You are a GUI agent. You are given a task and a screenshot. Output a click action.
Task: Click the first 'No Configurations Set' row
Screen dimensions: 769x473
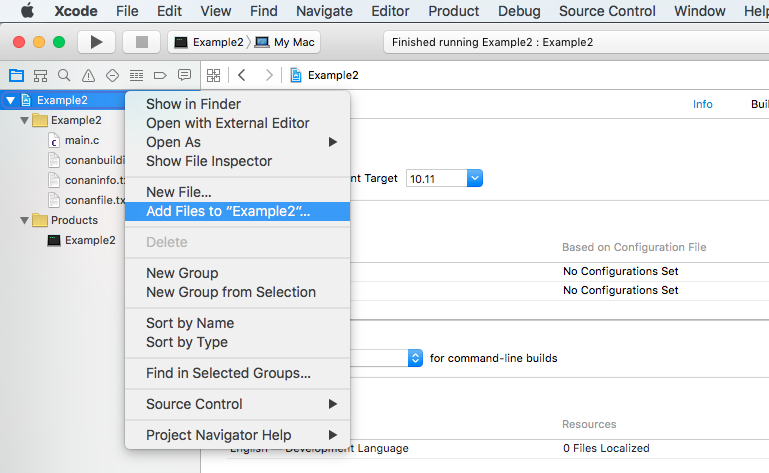click(x=620, y=271)
